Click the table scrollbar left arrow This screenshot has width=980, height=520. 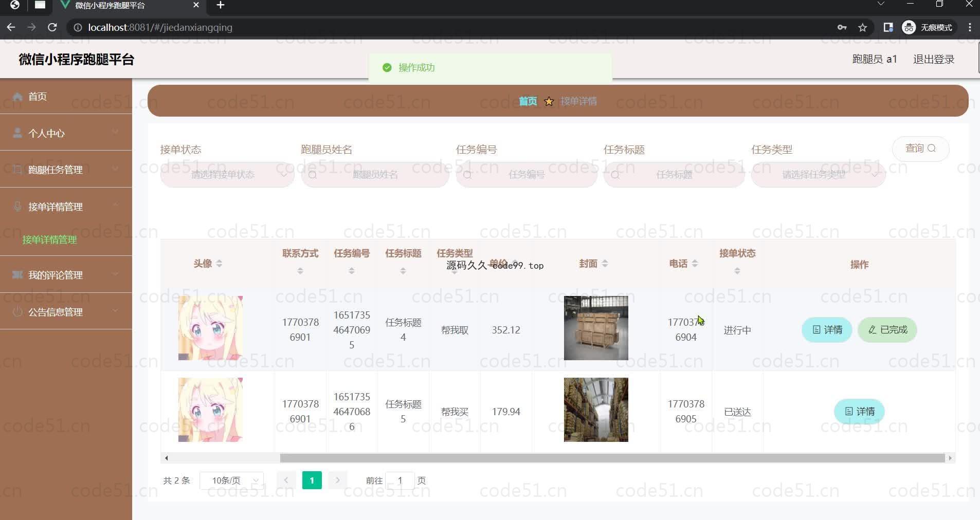pos(166,458)
